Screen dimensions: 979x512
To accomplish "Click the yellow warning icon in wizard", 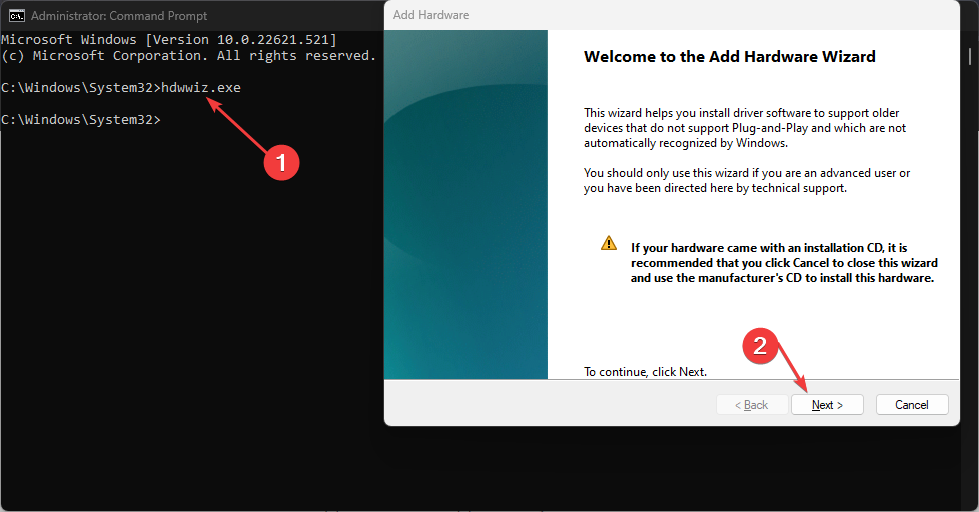I will point(609,243).
